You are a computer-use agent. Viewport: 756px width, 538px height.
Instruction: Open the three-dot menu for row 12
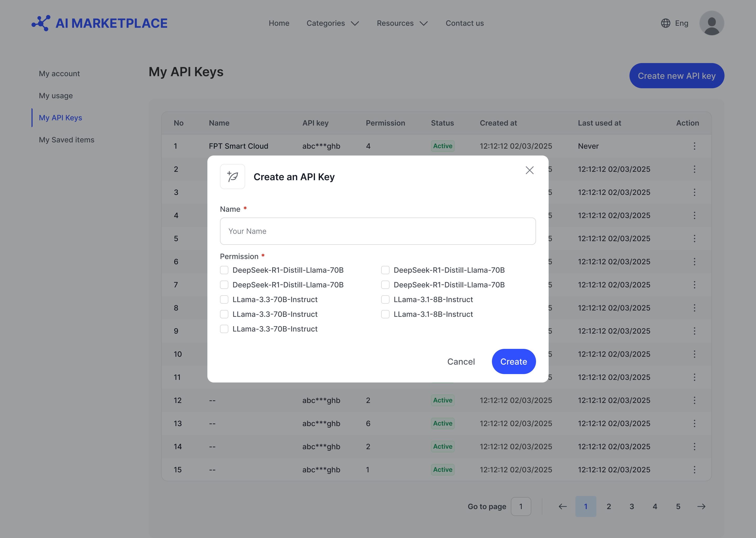click(x=694, y=400)
